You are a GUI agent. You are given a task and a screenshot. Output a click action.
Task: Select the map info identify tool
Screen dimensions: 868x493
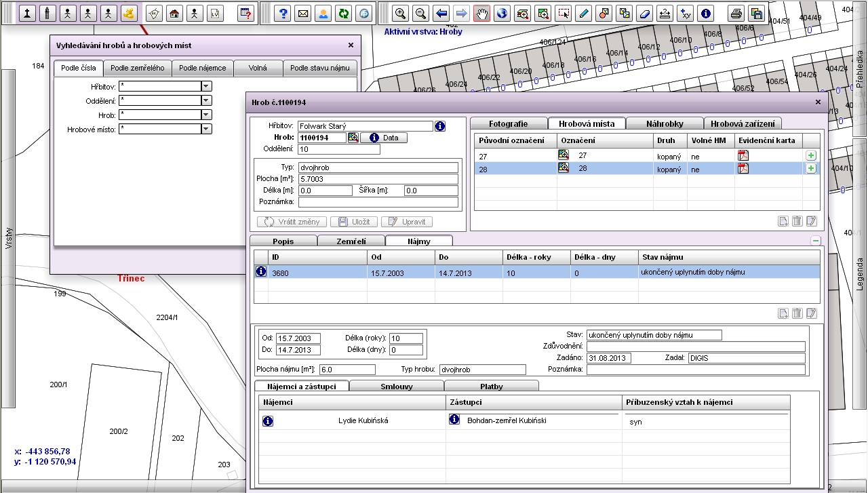coord(706,14)
